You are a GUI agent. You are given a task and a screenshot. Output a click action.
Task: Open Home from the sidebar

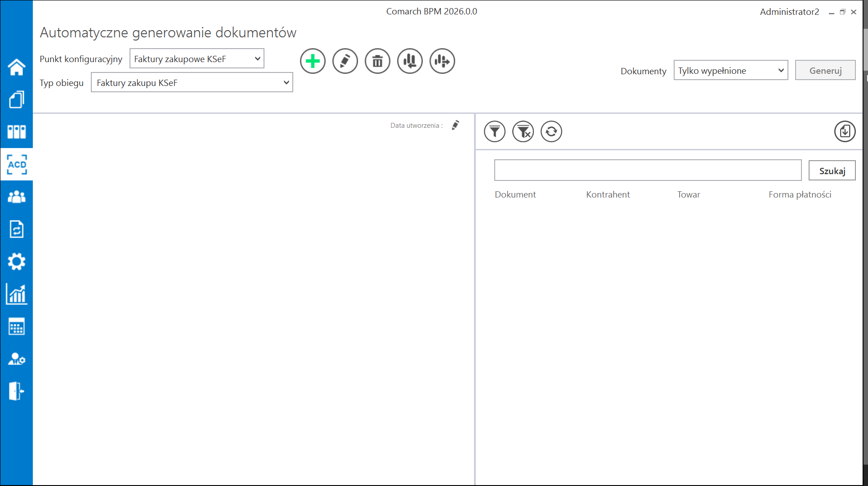point(17,67)
